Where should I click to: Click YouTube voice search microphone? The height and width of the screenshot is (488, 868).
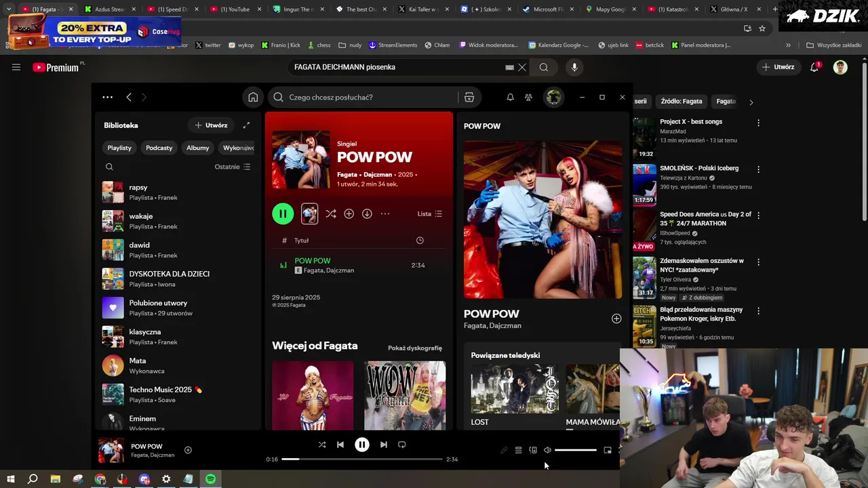coord(574,67)
